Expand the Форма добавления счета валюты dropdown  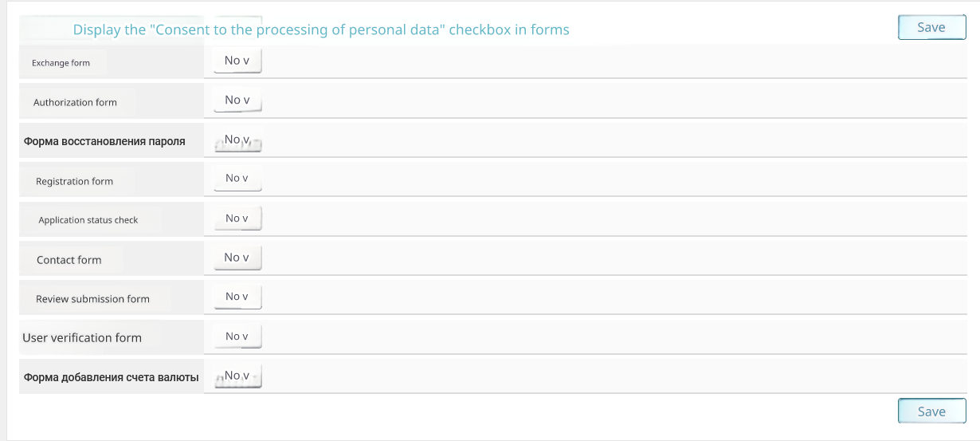pyautogui.click(x=237, y=376)
